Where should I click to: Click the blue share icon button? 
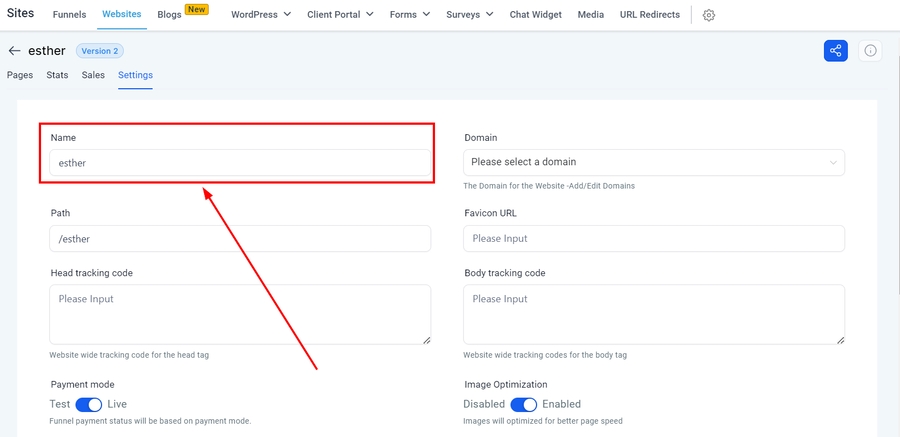835,51
